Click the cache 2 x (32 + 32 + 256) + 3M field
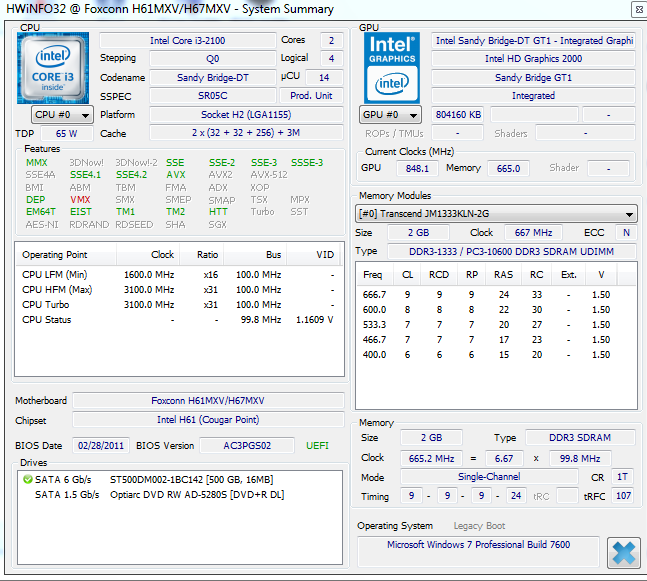This screenshot has height=581, width=647. (x=246, y=133)
